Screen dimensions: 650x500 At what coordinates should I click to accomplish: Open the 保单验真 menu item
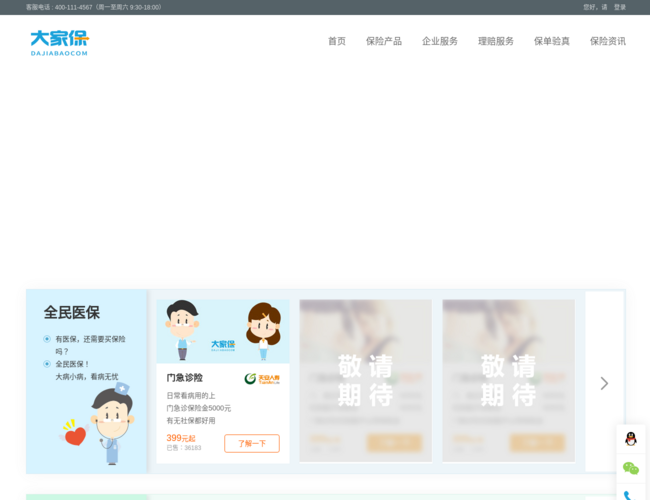coord(551,41)
